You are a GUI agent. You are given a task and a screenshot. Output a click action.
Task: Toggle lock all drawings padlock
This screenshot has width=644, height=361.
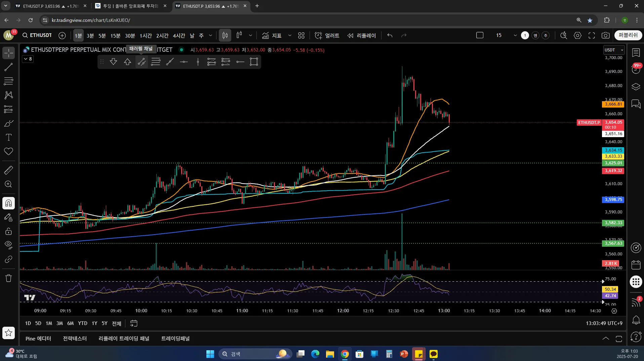click(8, 231)
